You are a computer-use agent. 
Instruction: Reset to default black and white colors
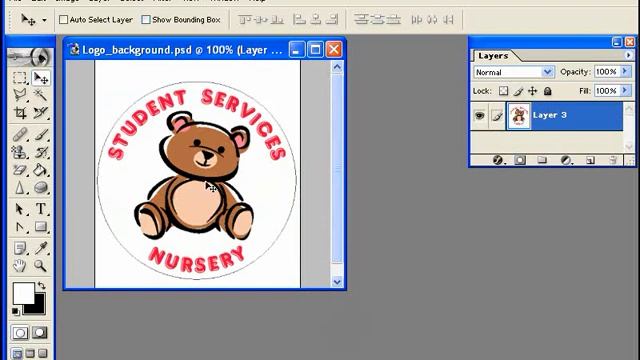pos(15,312)
